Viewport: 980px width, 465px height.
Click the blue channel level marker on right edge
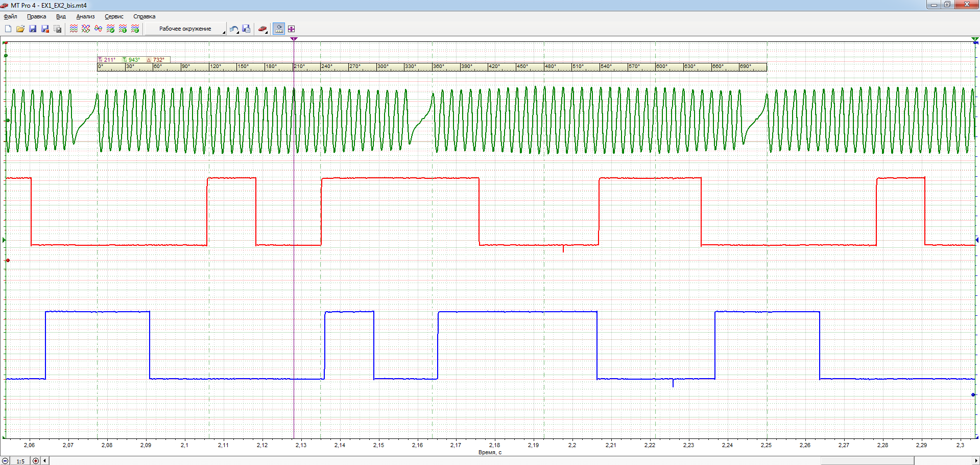coord(973,394)
